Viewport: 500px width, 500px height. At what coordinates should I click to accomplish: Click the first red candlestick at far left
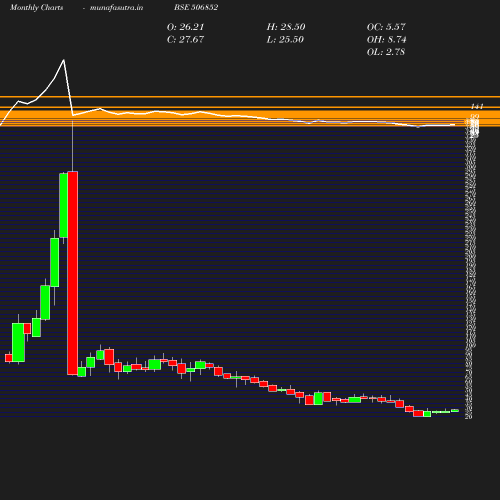tap(9, 358)
